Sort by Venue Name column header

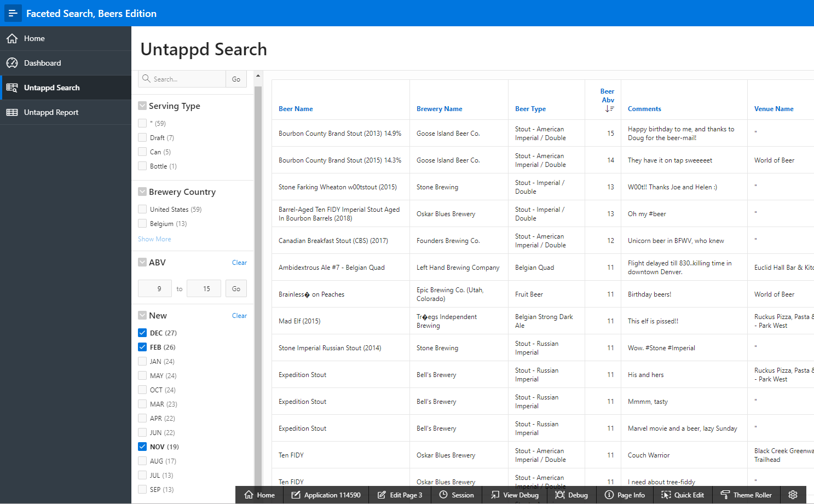point(773,109)
